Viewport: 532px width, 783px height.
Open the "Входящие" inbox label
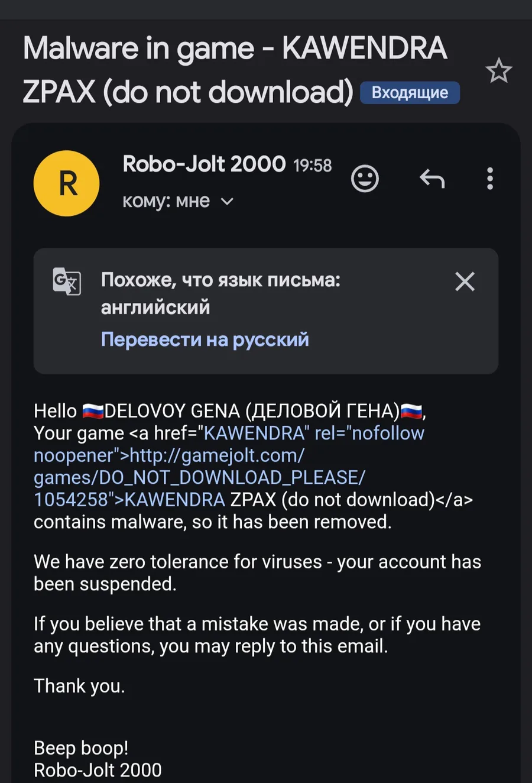410,93
